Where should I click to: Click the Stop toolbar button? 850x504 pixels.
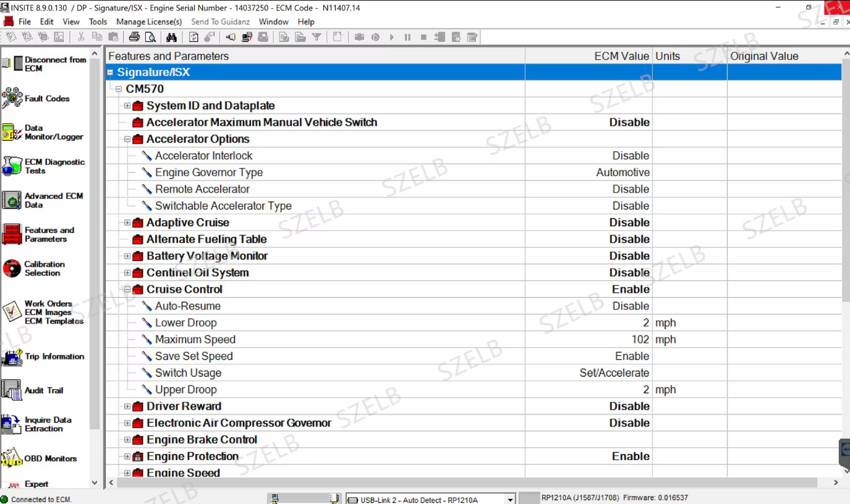click(423, 37)
